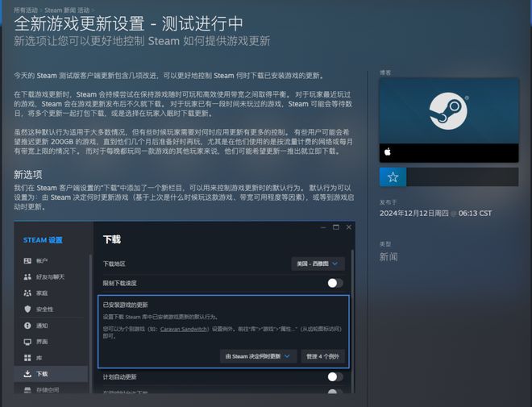Go to 所有活动 breadcrumb link
Viewport: 532px width, 407px height.
(x=26, y=10)
